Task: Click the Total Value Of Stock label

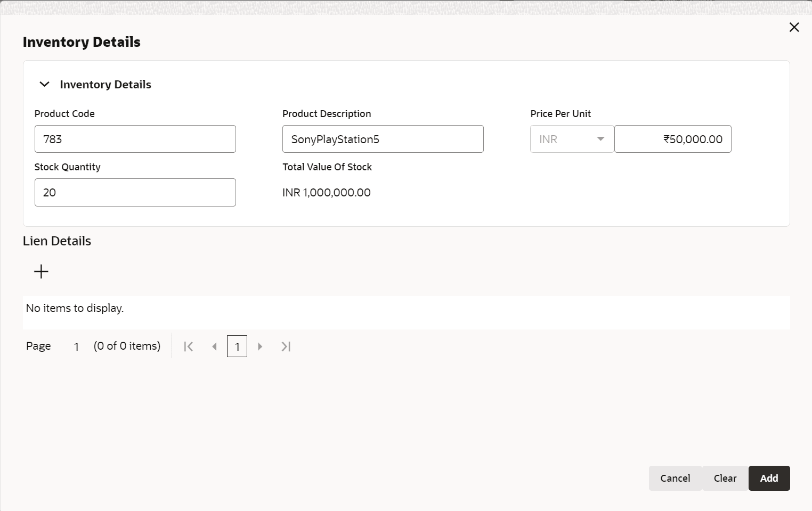Action: [327, 167]
